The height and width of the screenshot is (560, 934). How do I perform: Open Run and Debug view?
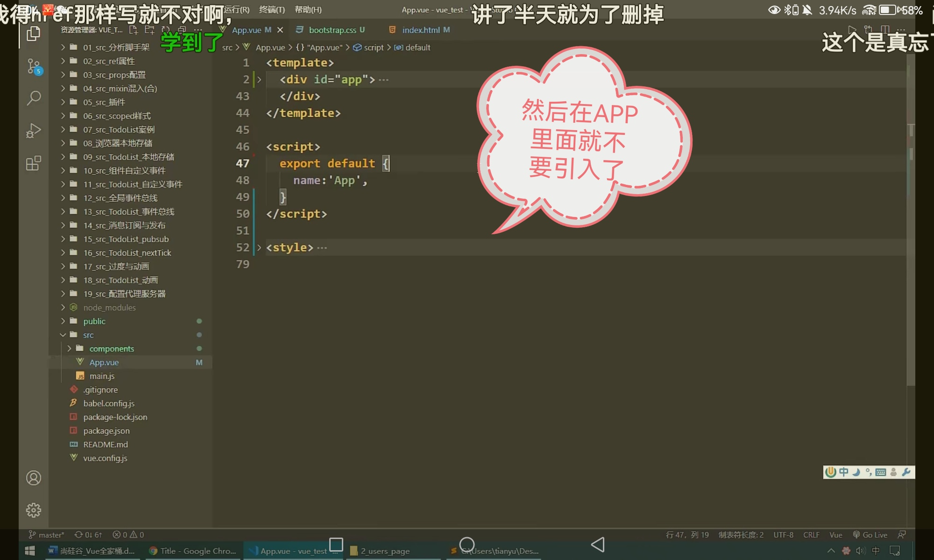pos(34,131)
